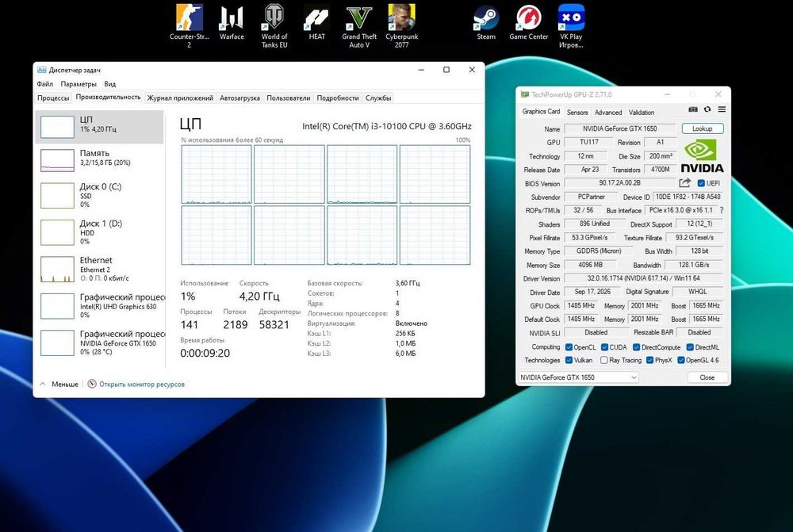
Task: Click the NVIDIA logo in GPU-Z
Action: (x=702, y=156)
